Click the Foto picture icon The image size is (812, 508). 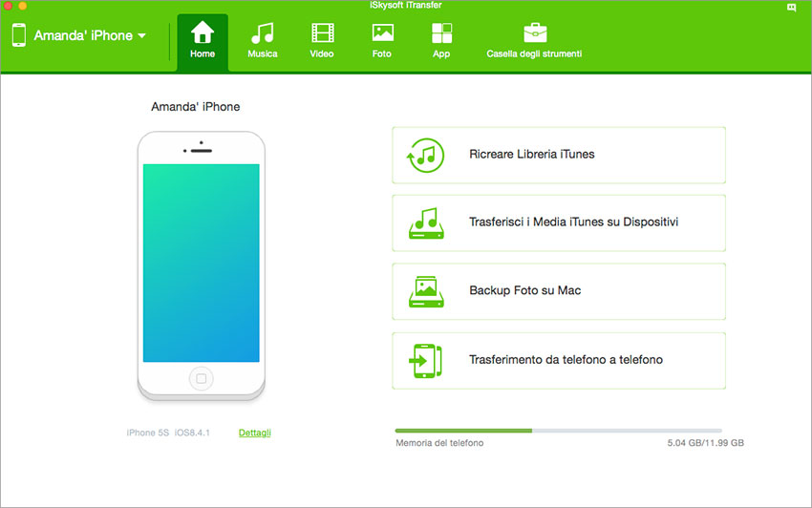(x=382, y=32)
